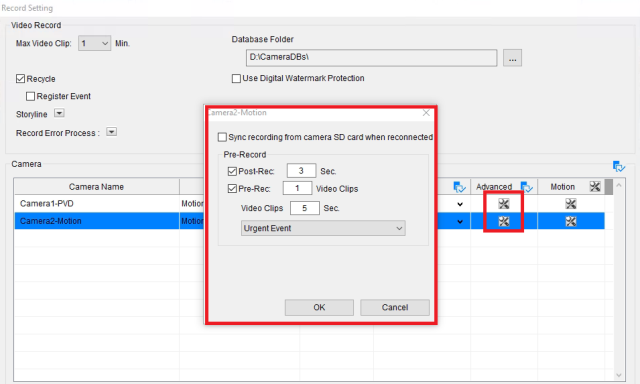Open Advanced settings icon for Camera2-Motion row

coord(504,221)
